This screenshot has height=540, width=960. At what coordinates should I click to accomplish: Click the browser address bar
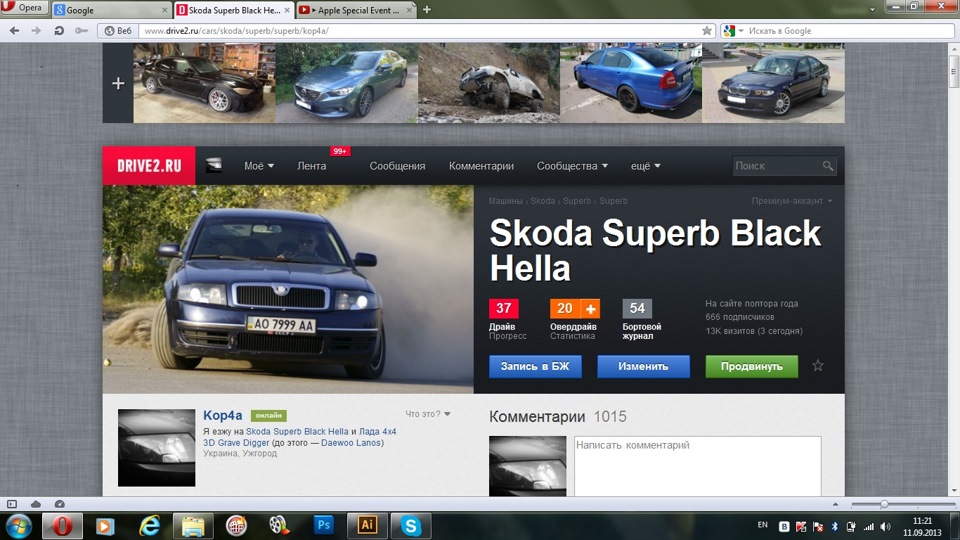coord(420,31)
